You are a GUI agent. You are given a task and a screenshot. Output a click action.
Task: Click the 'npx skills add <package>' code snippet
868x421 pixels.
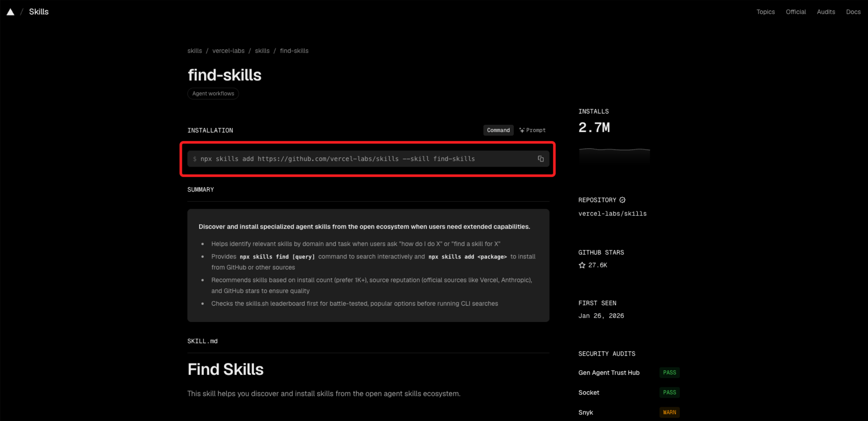tap(467, 257)
